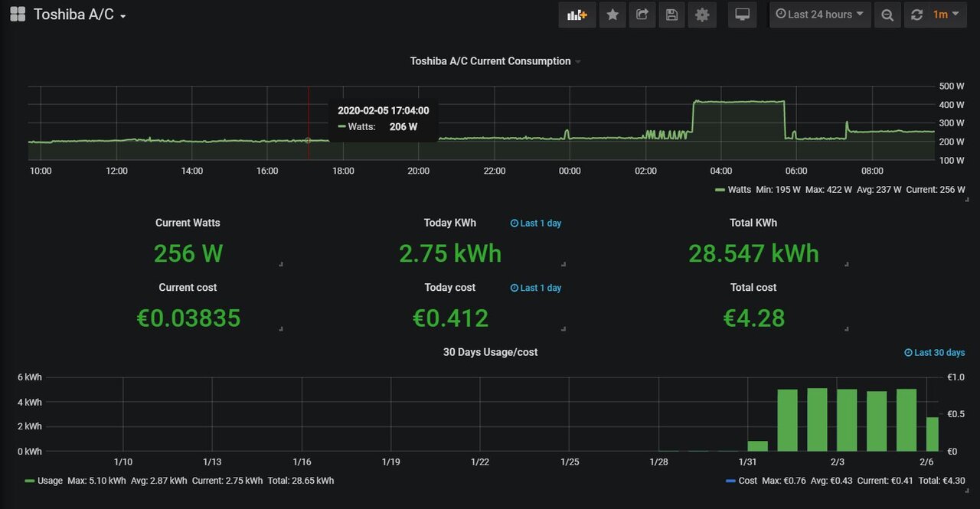Cycle view mode with the monitor icon
980x509 pixels.
(742, 15)
